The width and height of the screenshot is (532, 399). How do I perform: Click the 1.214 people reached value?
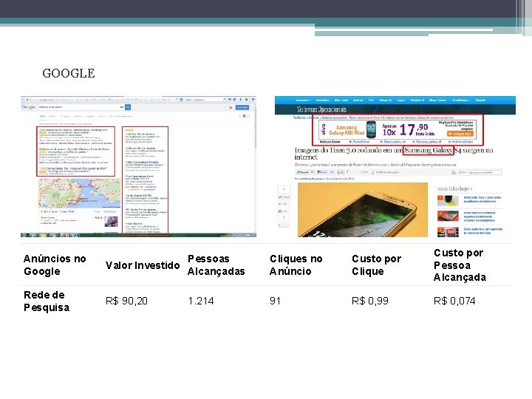200,301
